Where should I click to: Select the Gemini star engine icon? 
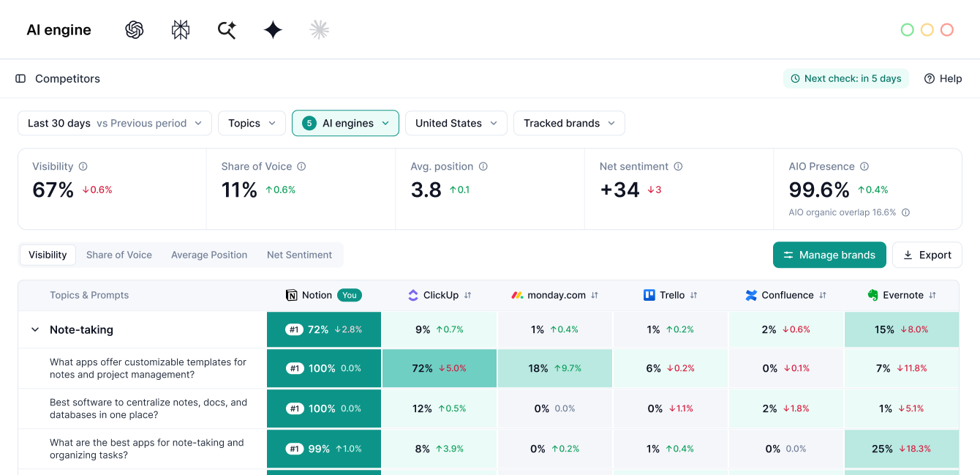coord(273,30)
